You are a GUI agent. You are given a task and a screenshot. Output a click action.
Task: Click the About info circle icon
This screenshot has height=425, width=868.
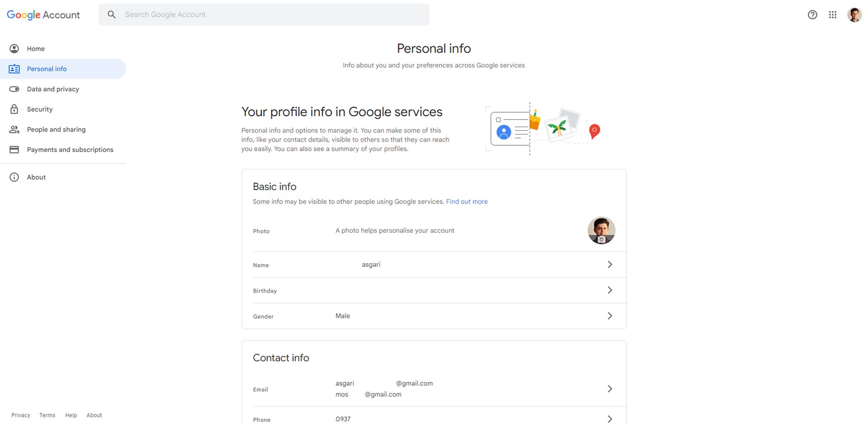pos(14,177)
